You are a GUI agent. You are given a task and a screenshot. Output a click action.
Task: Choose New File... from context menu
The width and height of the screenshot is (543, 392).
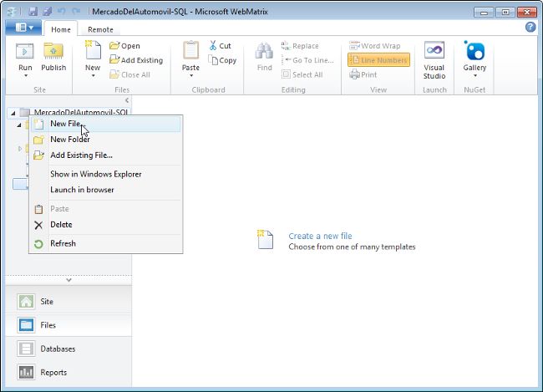pos(105,124)
